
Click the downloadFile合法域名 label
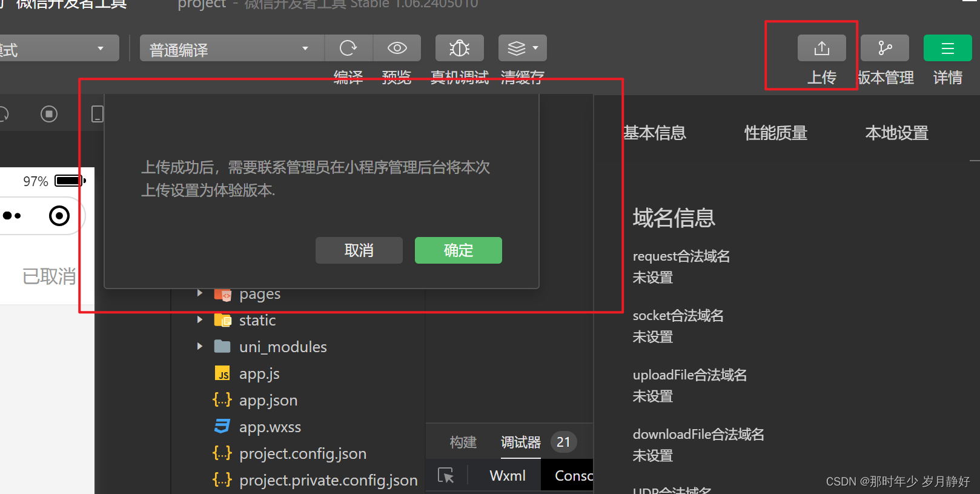click(698, 435)
